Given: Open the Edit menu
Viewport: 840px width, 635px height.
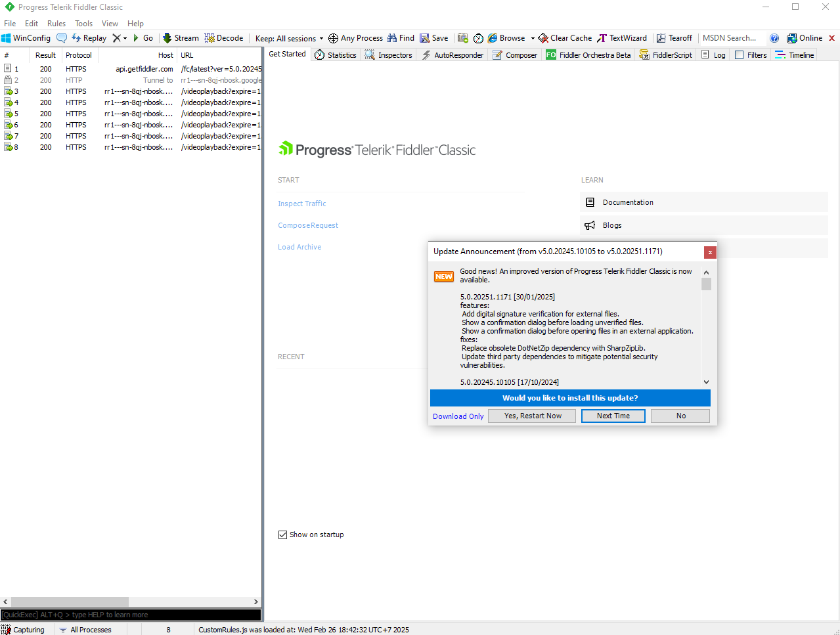Looking at the screenshot, I should 32,23.
